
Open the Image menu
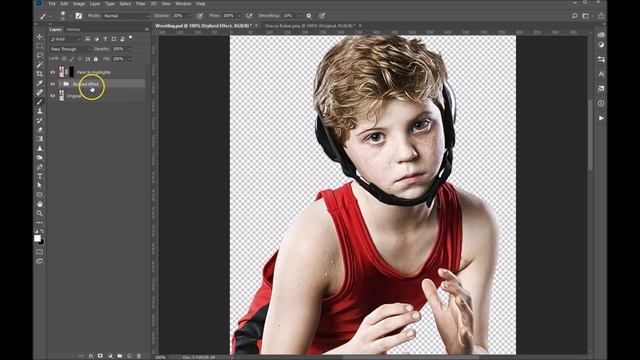[79, 4]
